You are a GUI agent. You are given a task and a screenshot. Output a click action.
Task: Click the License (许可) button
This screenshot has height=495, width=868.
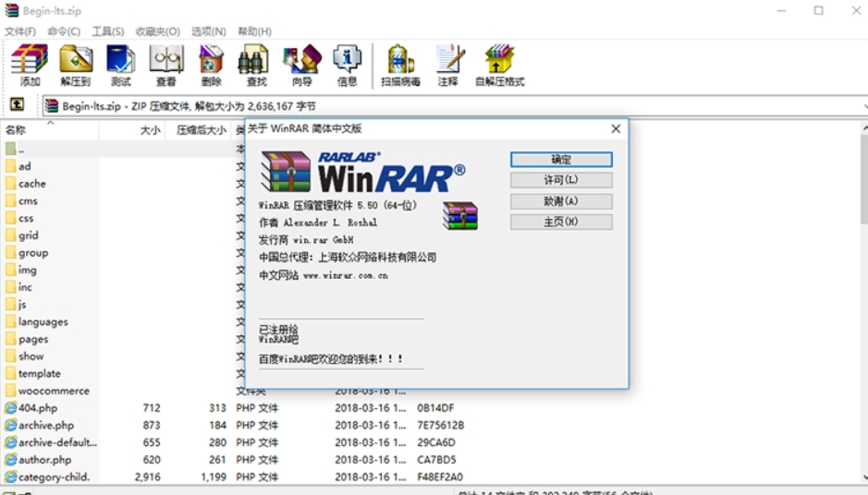[561, 180]
